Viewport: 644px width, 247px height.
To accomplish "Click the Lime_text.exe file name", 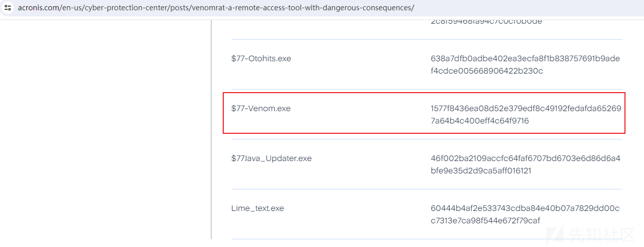I will [x=258, y=208].
